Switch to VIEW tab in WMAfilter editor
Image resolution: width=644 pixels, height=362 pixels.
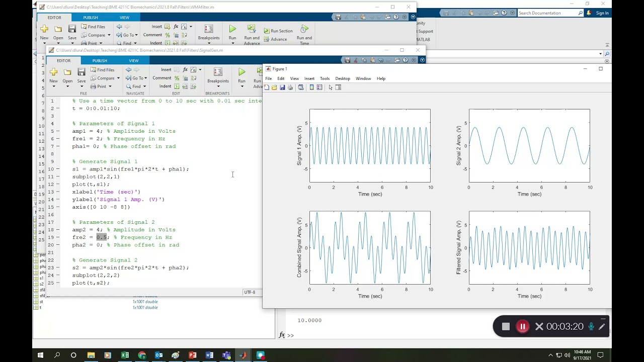[124, 18]
